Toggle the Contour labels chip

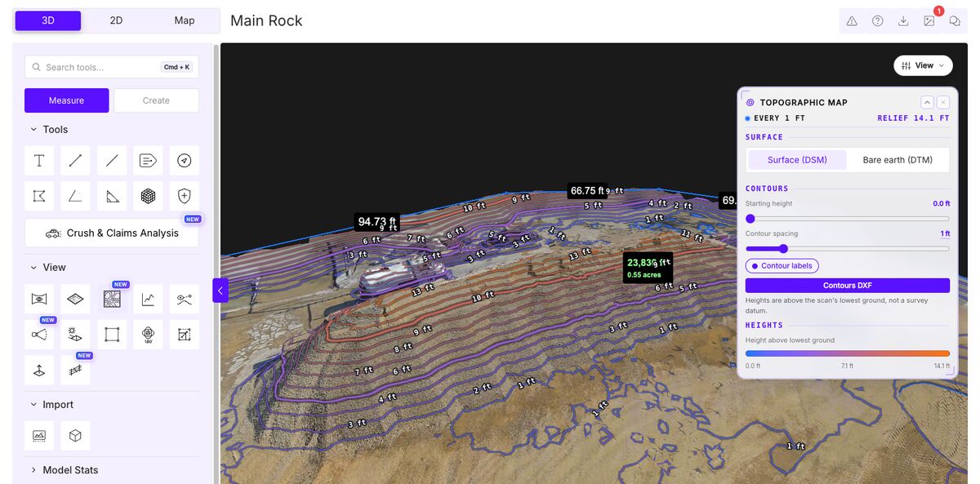tap(782, 266)
